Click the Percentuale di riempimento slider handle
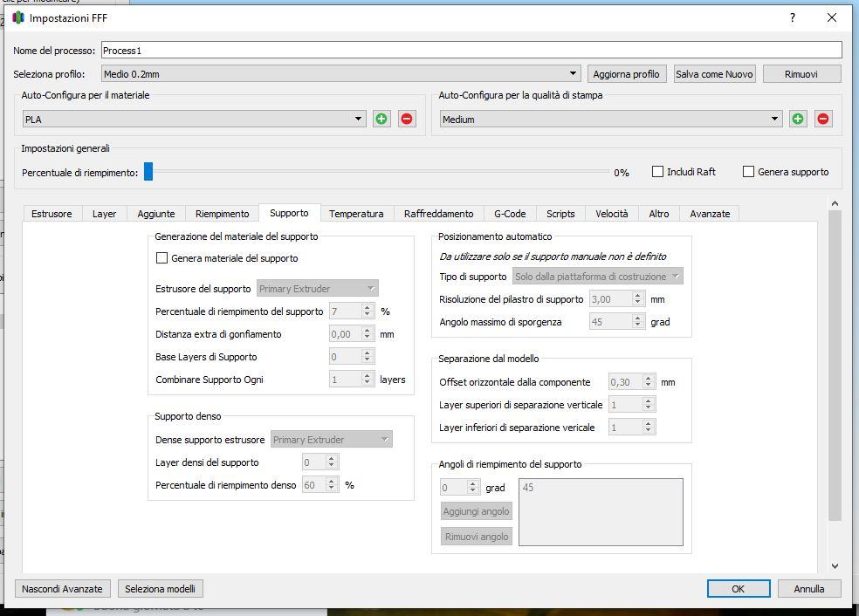Viewport: 859px width, 616px height. point(148,172)
